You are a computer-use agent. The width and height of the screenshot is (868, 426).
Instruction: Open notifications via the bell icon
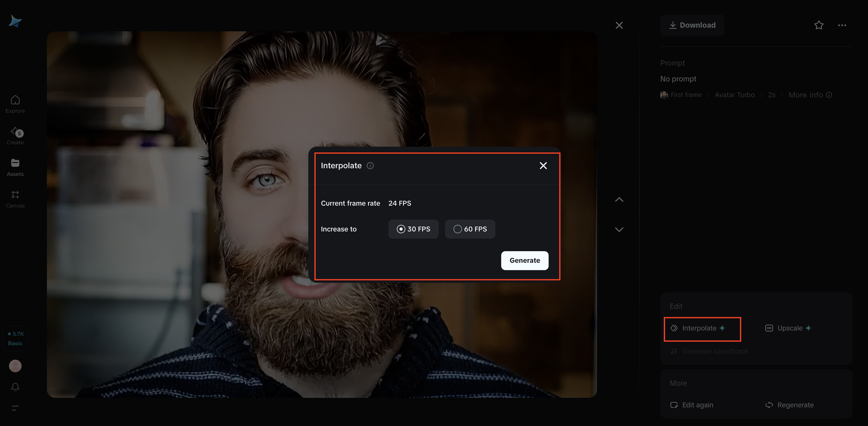pyautogui.click(x=15, y=387)
